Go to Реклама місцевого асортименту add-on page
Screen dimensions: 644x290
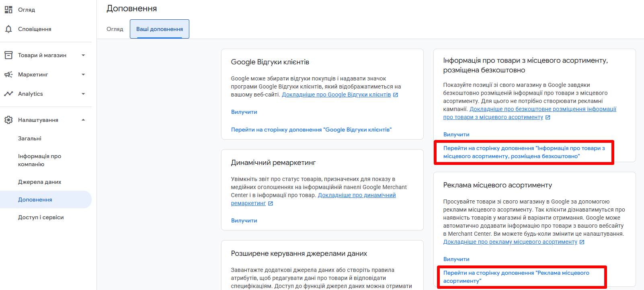tap(516, 277)
